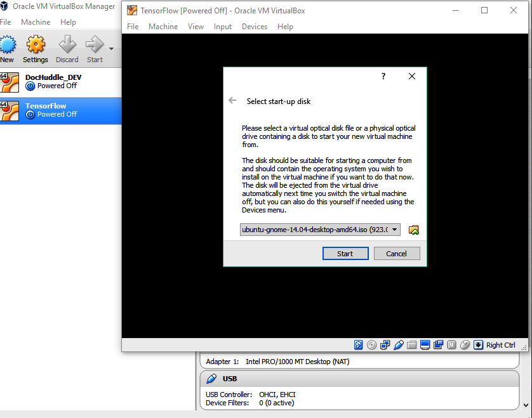Click the network adapters status bar icon
The width and height of the screenshot is (532, 418).
(x=385, y=345)
